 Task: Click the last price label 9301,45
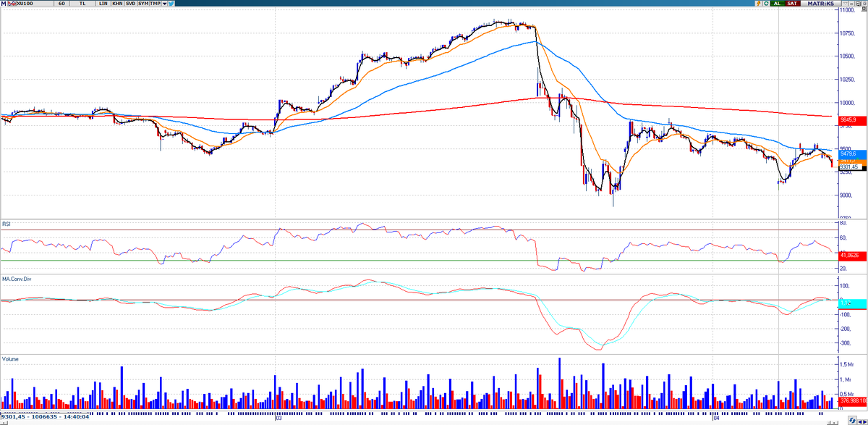coord(852,167)
